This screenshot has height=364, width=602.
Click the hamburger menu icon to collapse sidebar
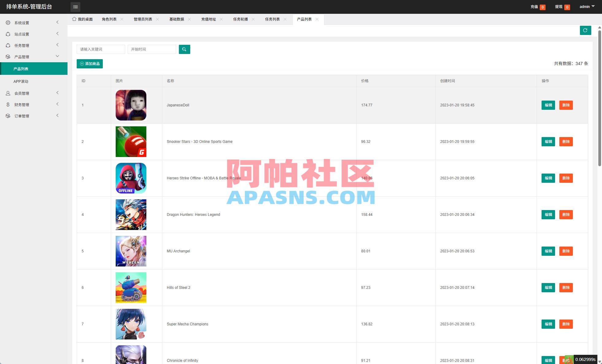tap(75, 7)
